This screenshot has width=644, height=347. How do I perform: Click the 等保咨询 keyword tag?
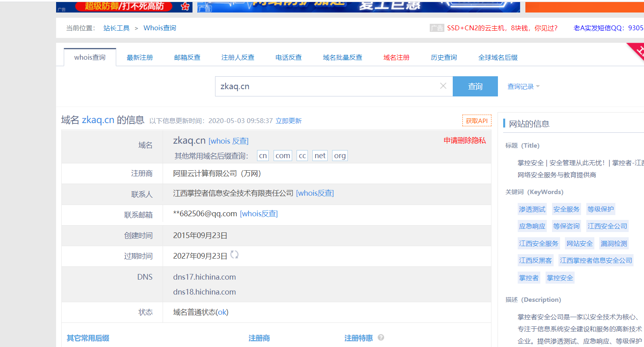click(x=566, y=226)
